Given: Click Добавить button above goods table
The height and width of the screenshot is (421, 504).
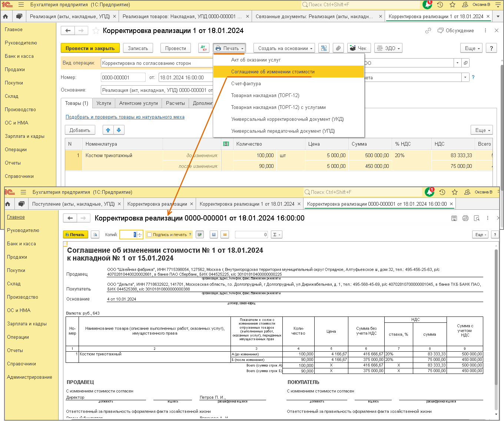Looking at the screenshot, I should [80, 130].
